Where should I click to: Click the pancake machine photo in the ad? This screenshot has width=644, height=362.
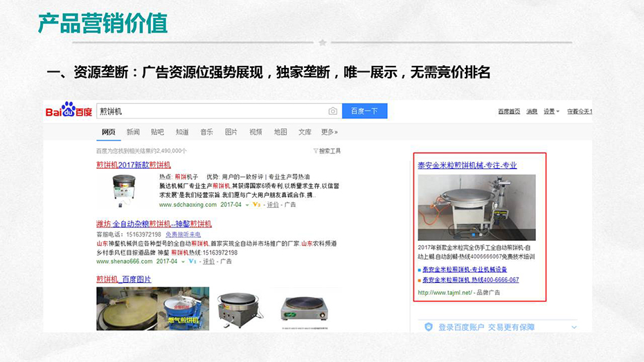[x=476, y=207]
